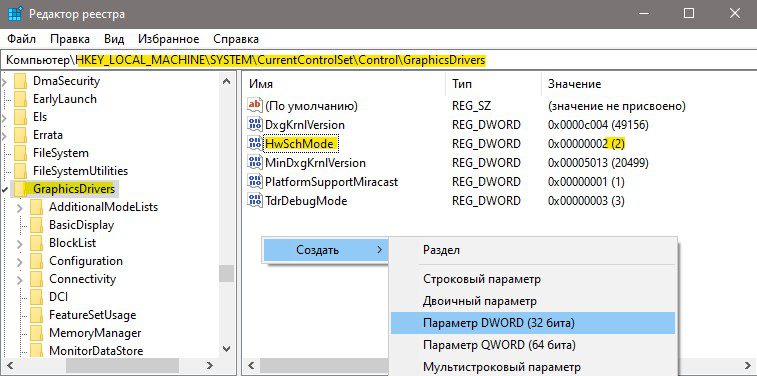Click tree pane vertical scrollbar down arrow
757x376 pixels.
[x=226, y=348]
